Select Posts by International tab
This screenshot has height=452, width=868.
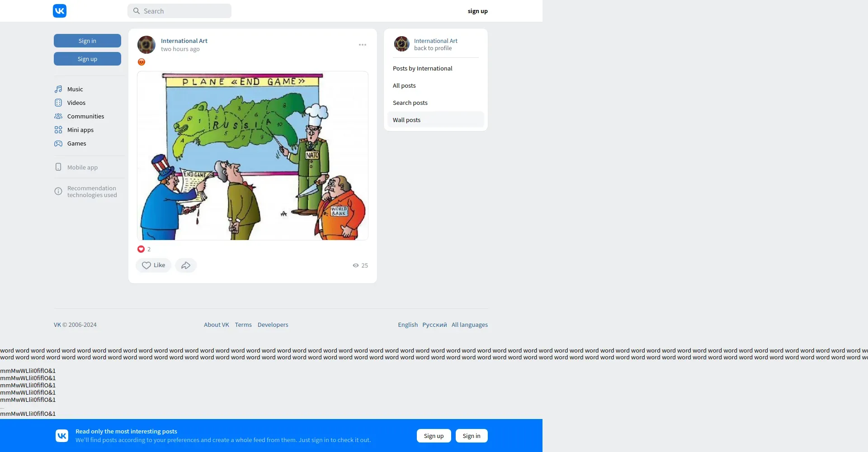[x=436, y=68]
